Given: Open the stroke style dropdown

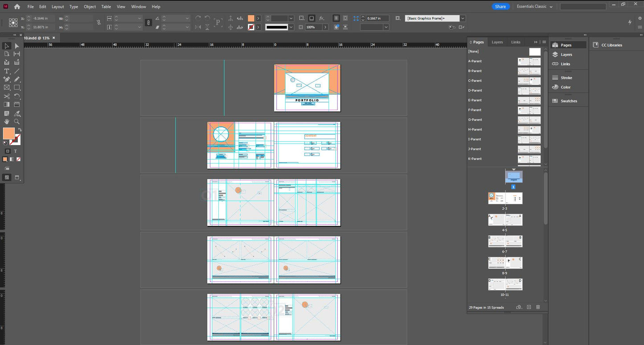Looking at the screenshot, I should point(291,27).
